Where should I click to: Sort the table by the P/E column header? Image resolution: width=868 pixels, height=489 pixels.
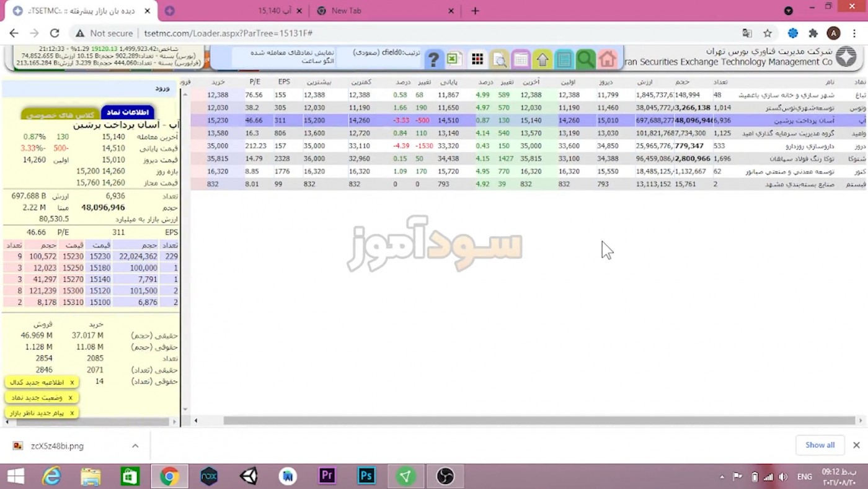255,82
